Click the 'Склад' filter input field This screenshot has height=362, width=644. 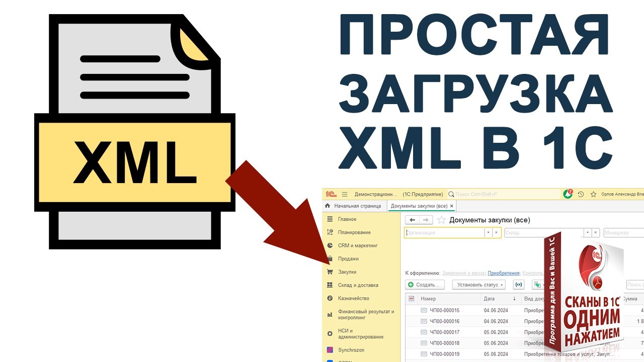click(543, 233)
